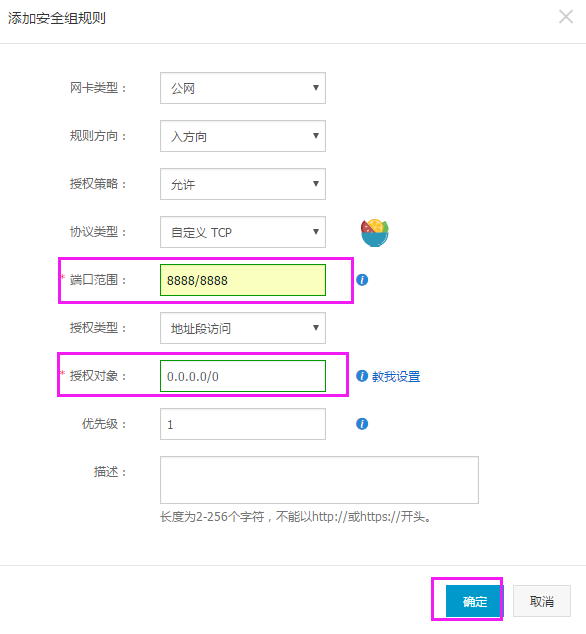Open the 网卡类型 dropdown
The width and height of the screenshot is (586, 634).
243,88
